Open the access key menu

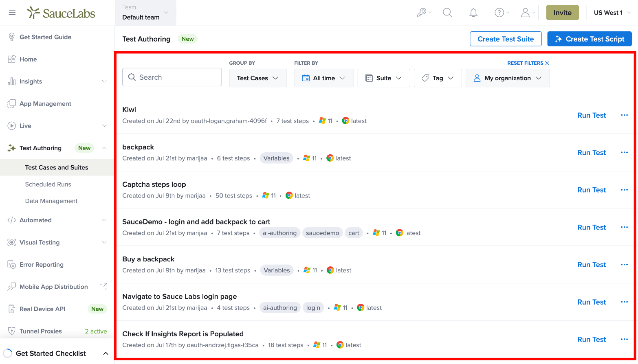tap(424, 13)
